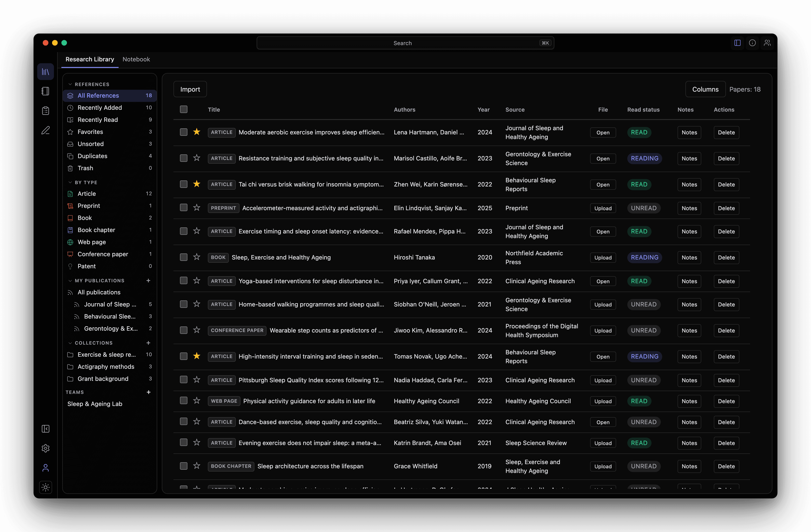Toggle the panel layout icon in title bar
Viewport: 811px width, 532px height.
pos(737,43)
